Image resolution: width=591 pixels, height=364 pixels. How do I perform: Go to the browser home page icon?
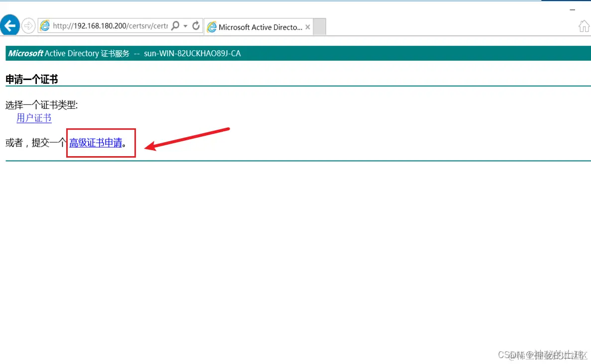coord(584,26)
